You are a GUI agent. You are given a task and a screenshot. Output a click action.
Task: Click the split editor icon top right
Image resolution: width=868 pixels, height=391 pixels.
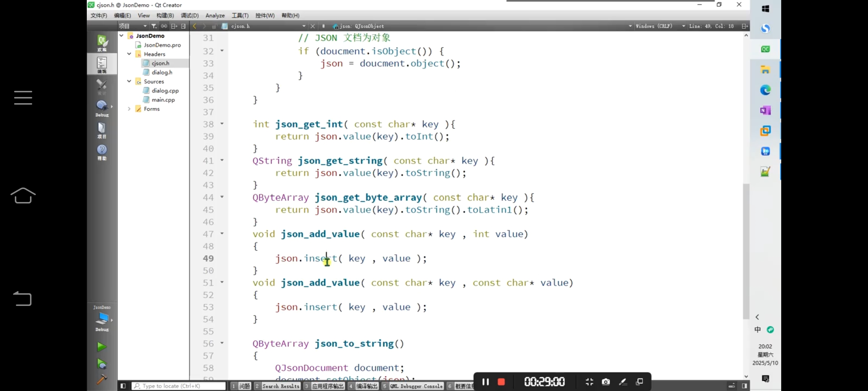click(x=744, y=26)
